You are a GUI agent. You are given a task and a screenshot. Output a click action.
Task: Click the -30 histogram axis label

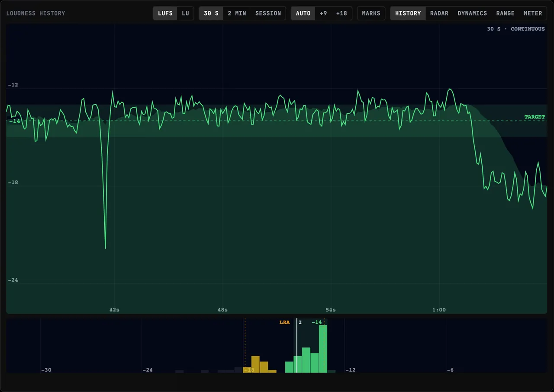click(x=46, y=370)
